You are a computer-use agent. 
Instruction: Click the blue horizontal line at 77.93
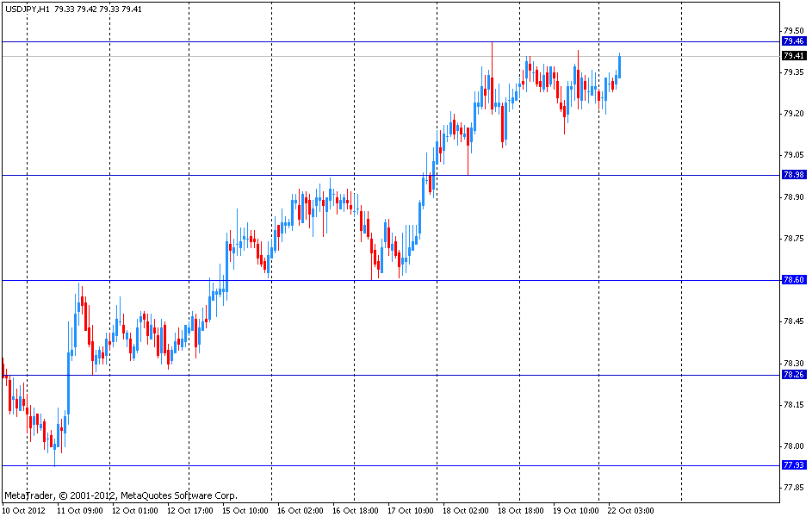click(x=344, y=465)
